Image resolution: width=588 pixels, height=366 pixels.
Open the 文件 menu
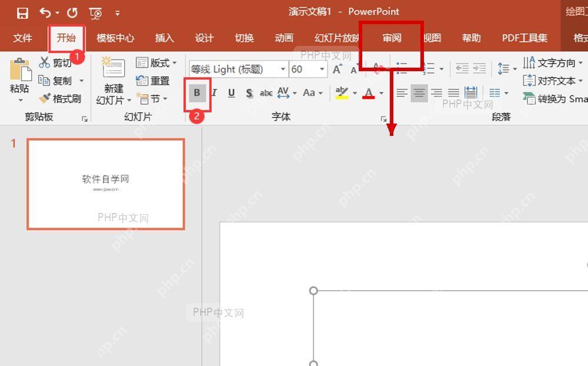click(22, 38)
